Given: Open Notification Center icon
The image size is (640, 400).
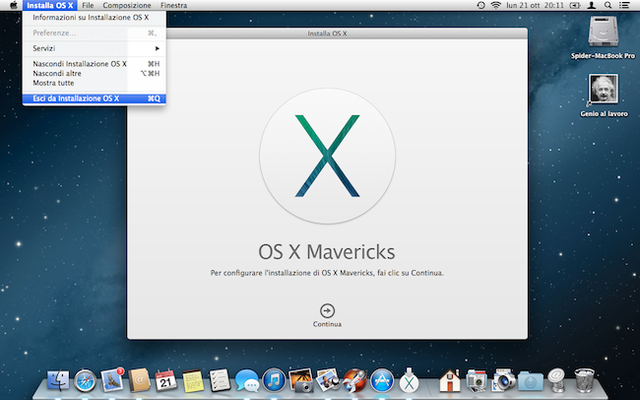Looking at the screenshot, I should point(624,5).
